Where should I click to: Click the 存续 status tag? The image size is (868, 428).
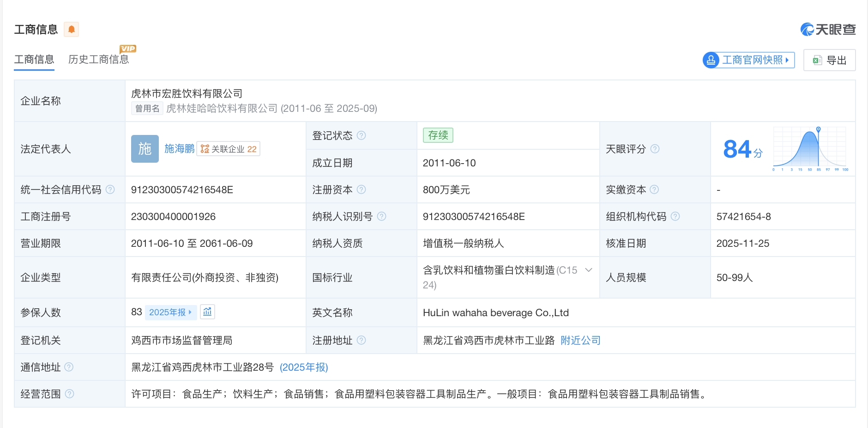(438, 135)
